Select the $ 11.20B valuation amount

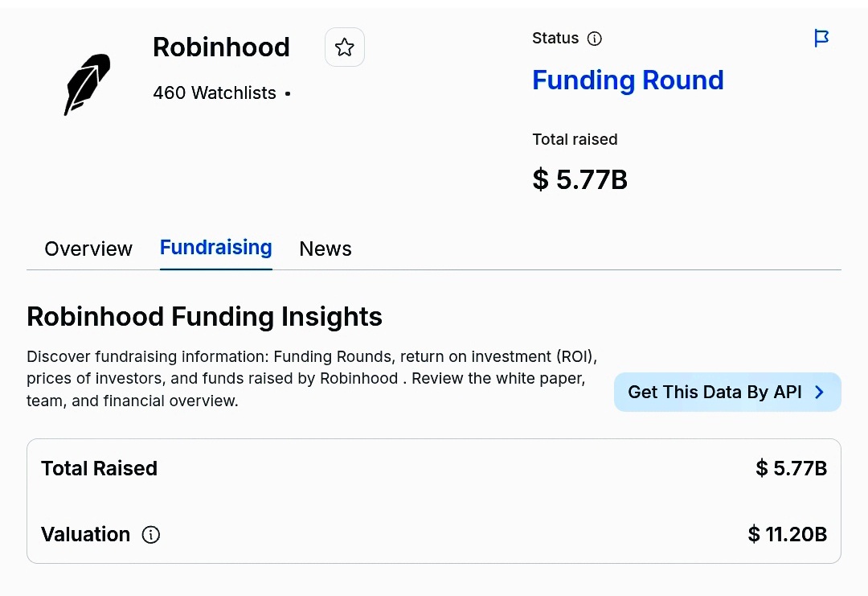[787, 534]
